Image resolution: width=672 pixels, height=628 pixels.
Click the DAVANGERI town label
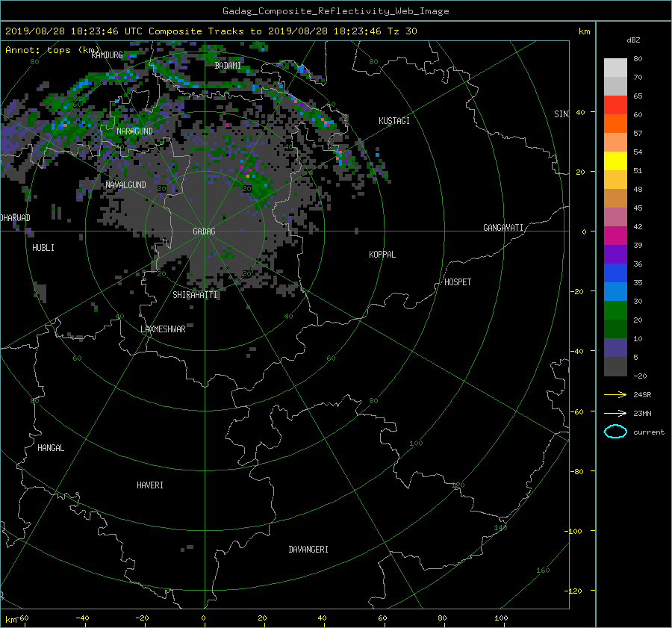pos(308,550)
